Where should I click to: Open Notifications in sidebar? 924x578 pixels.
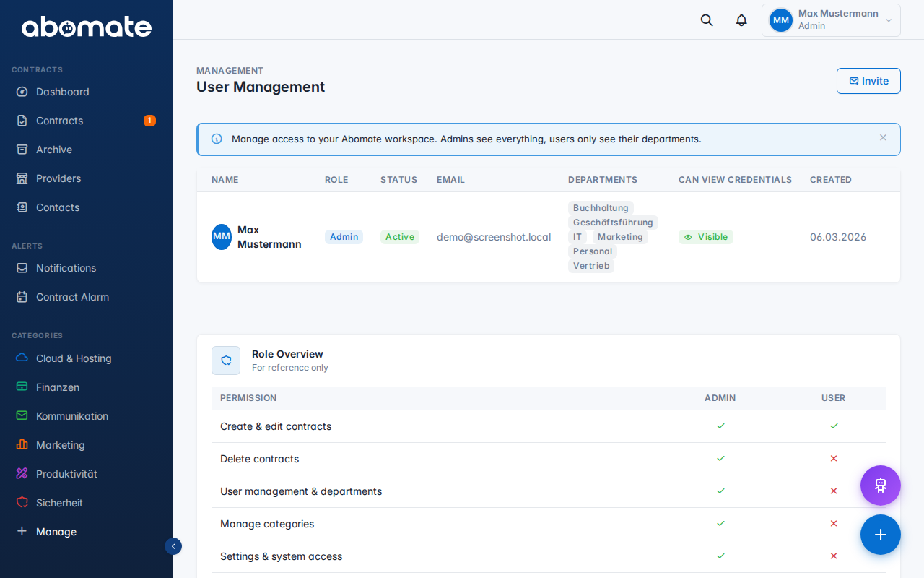tap(87, 268)
